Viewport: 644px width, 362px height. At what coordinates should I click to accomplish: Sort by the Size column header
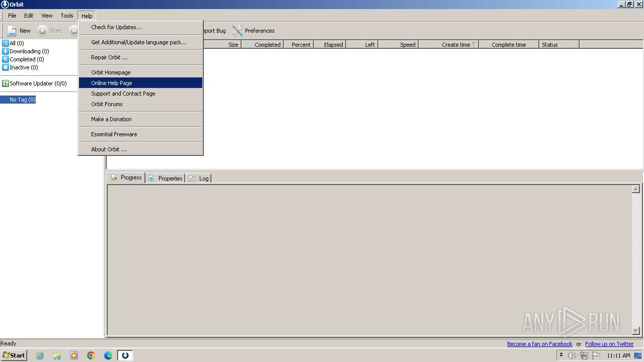(x=222, y=45)
